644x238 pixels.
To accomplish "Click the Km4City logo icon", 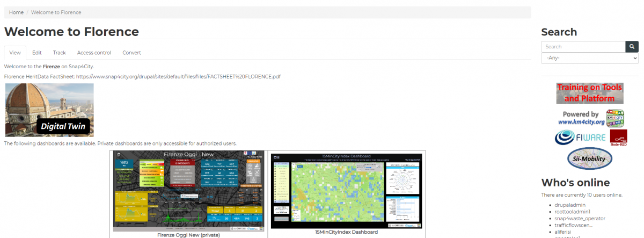I will (615, 118).
